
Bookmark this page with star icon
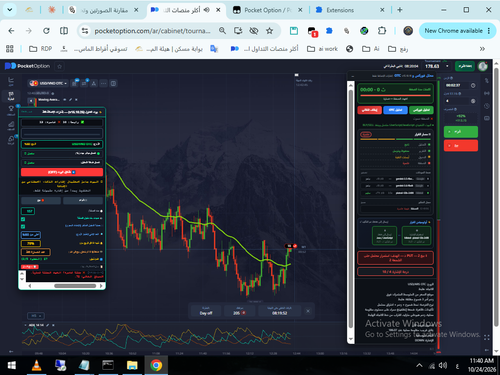(x=269, y=31)
